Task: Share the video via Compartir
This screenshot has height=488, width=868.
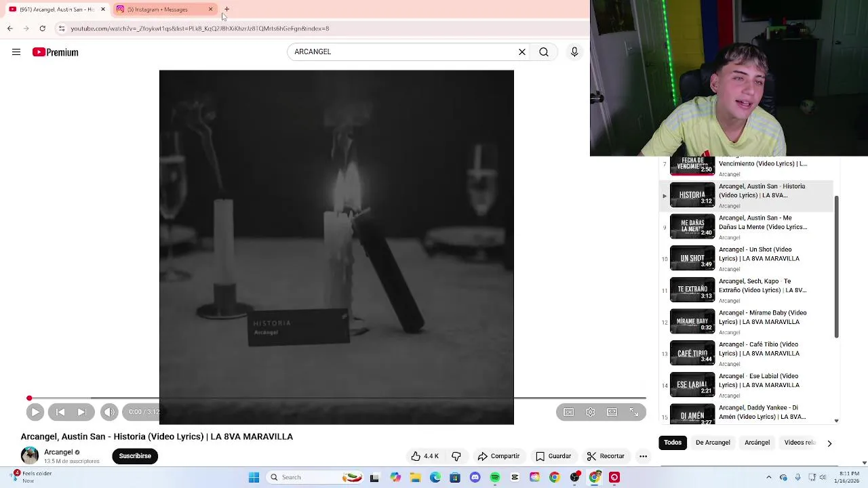Action: click(498, 456)
